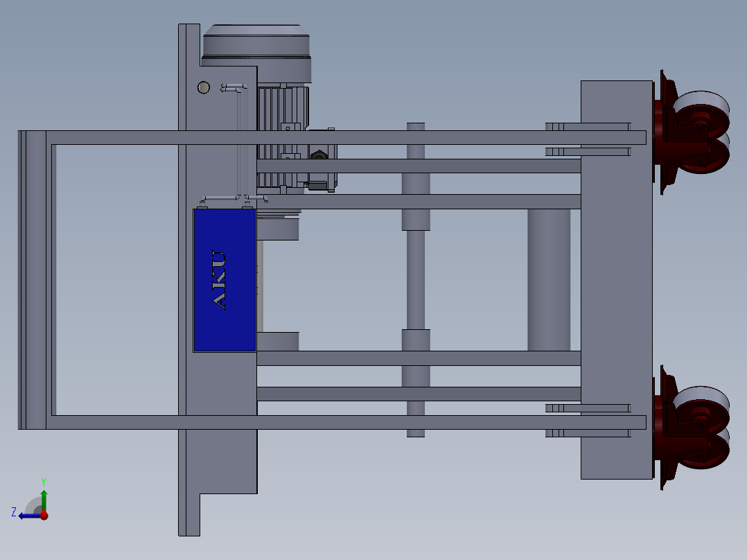The width and height of the screenshot is (747, 560).
Task: Select the black cable gland nut
Action: 318,156
